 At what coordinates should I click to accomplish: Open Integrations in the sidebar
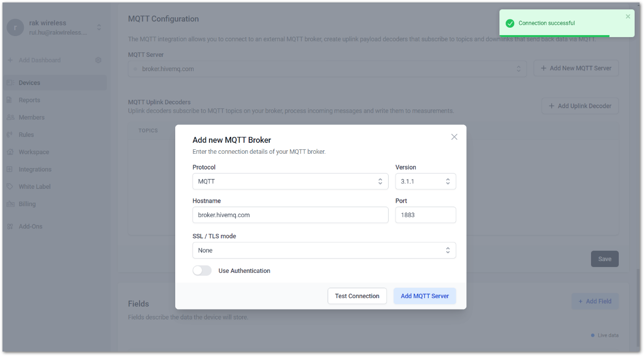[x=35, y=169]
